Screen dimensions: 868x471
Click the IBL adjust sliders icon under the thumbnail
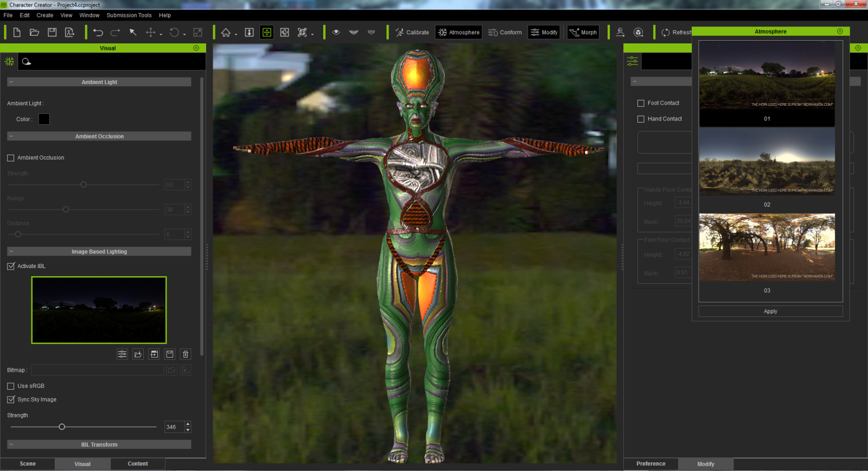coord(123,354)
